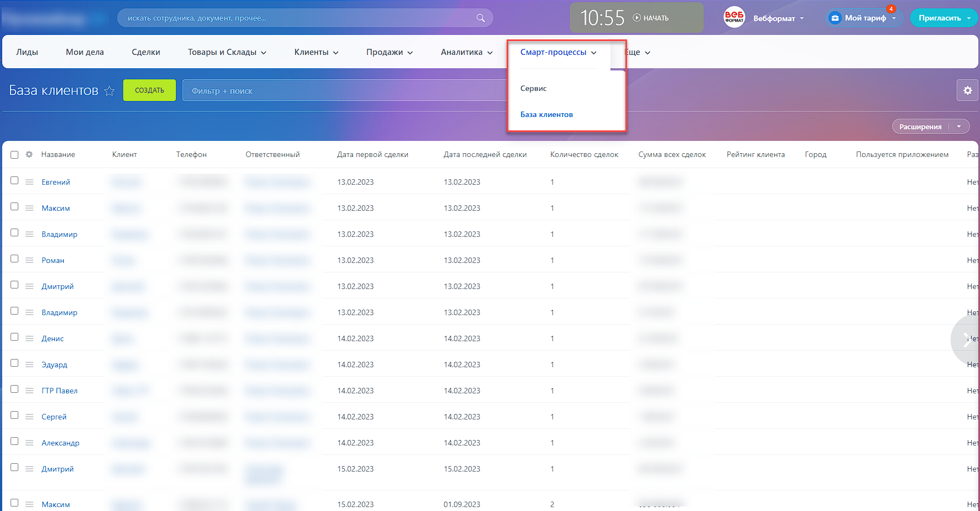Open client record Александр

60,443
